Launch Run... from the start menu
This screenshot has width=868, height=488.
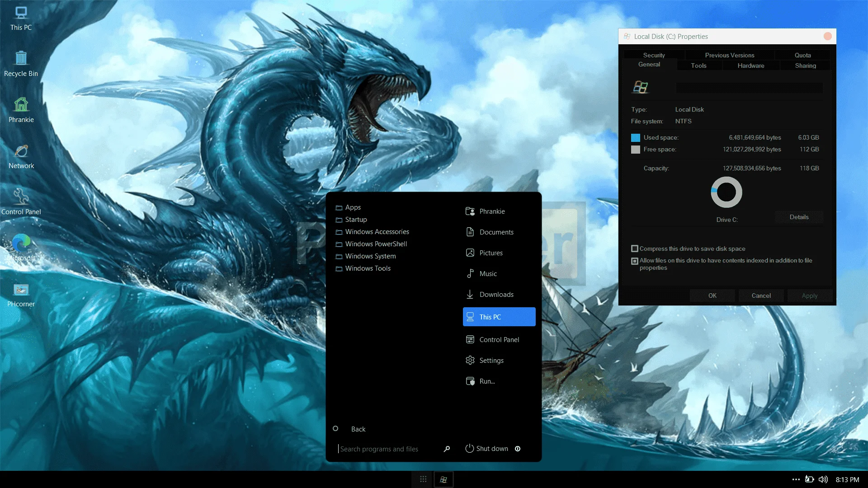(499, 381)
